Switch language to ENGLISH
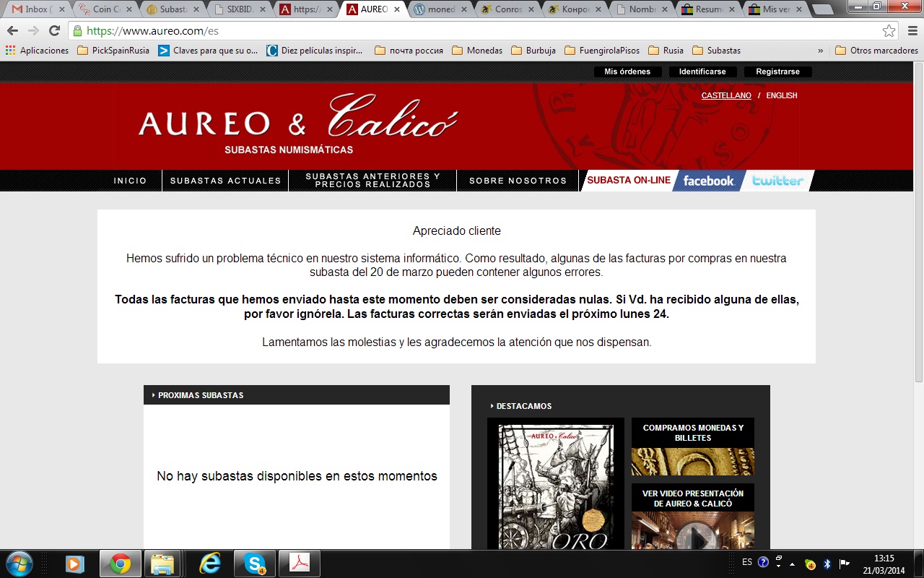Viewport: 924px width, 578px height. pyautogui.click(x=781, y=95)
